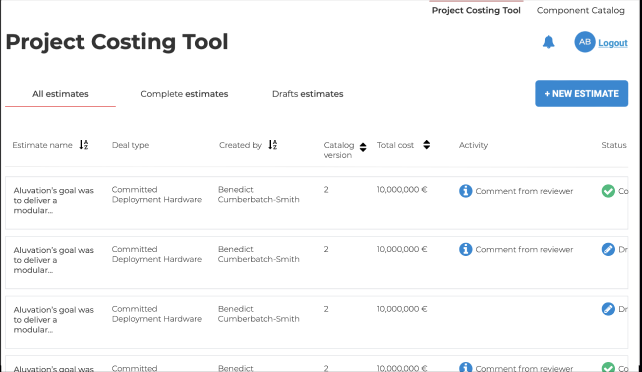The height and width of the screenshot is (372, 642).
Task: Click 'Benedict Cumberbatch-Smith' in second row
Action: click(x=258, y=254)
